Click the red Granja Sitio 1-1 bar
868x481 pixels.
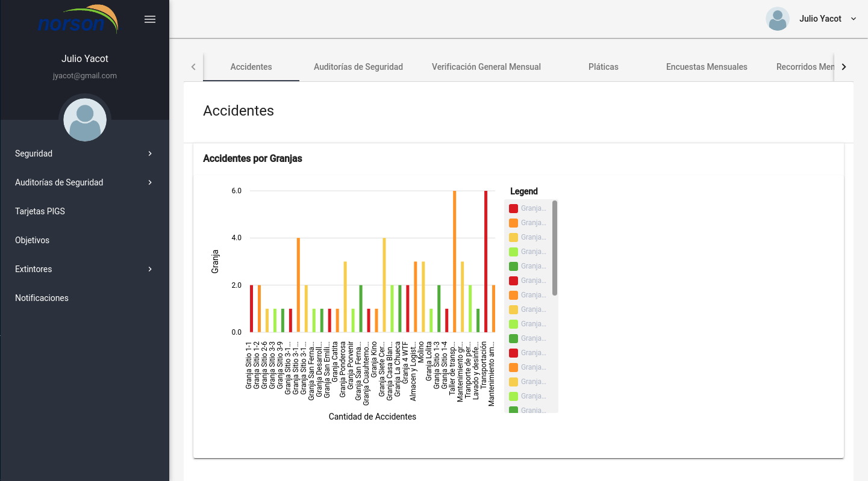[x=251, y=309]
